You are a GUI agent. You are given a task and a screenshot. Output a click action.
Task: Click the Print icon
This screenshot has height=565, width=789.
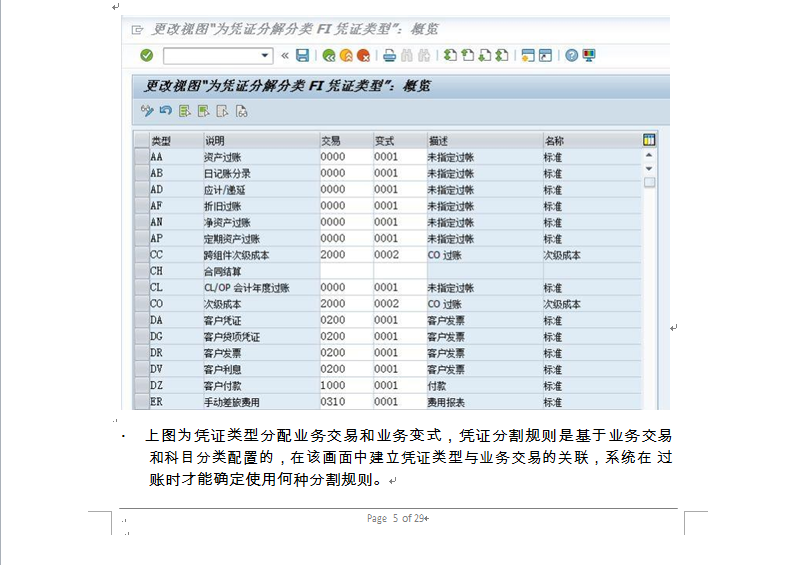coord(389,55)
